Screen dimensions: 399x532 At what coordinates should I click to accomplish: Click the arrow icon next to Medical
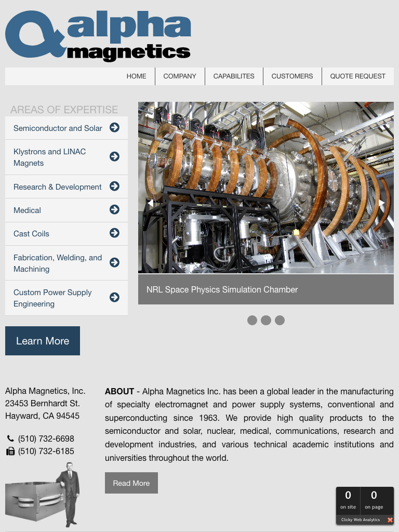(x=115, y=209)
